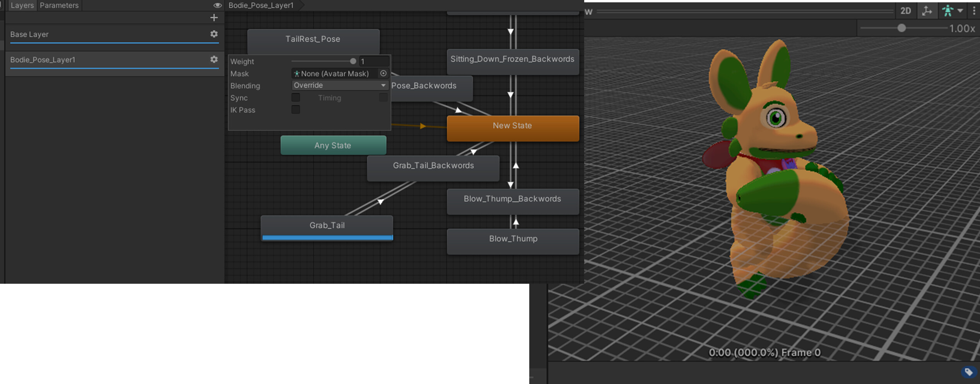Viewport: 980px width, 384px height.
Task: Select the Pose_Backwords state node
Action: [x=431, y=88]
